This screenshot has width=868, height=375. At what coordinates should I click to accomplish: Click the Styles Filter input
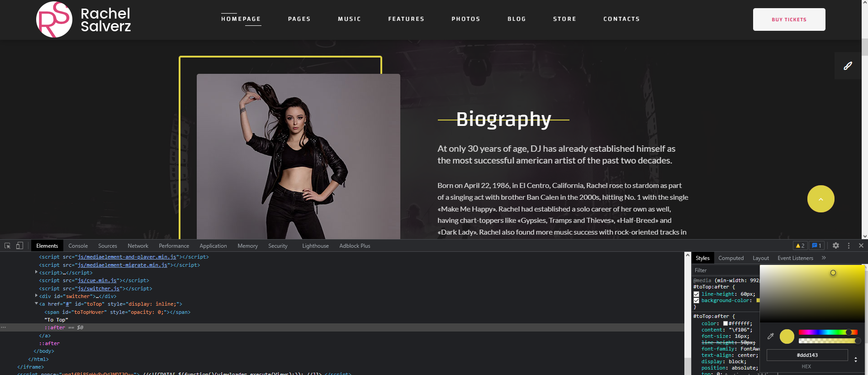point(726,270)
